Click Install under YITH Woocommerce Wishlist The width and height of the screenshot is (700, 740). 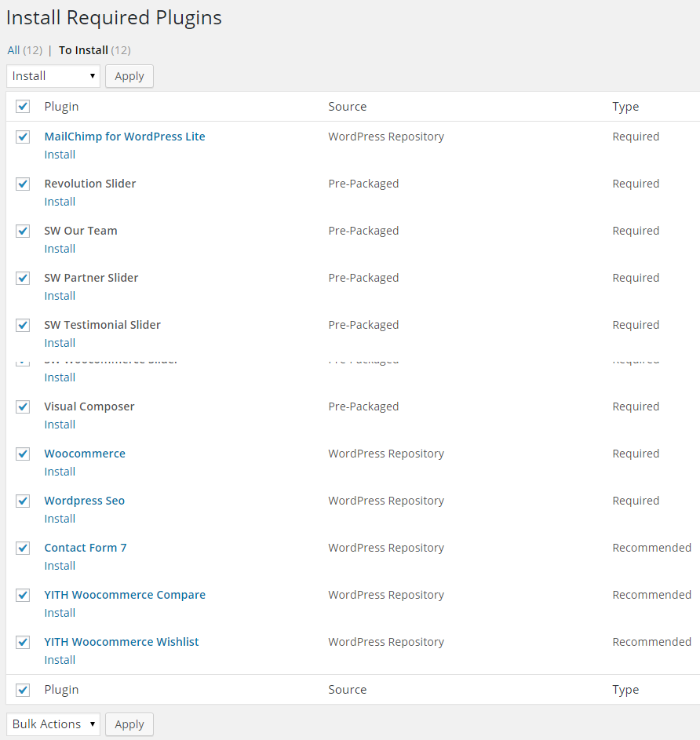60,660
